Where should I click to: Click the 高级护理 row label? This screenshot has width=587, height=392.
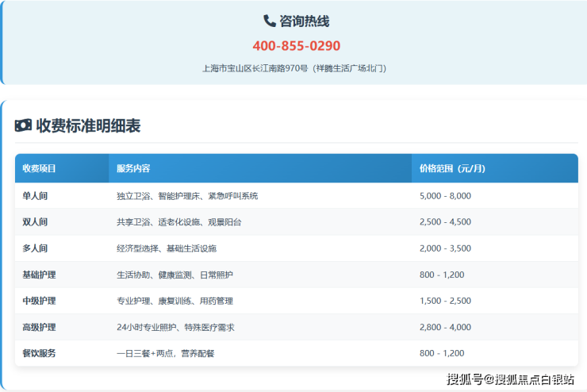pos(39,327)
